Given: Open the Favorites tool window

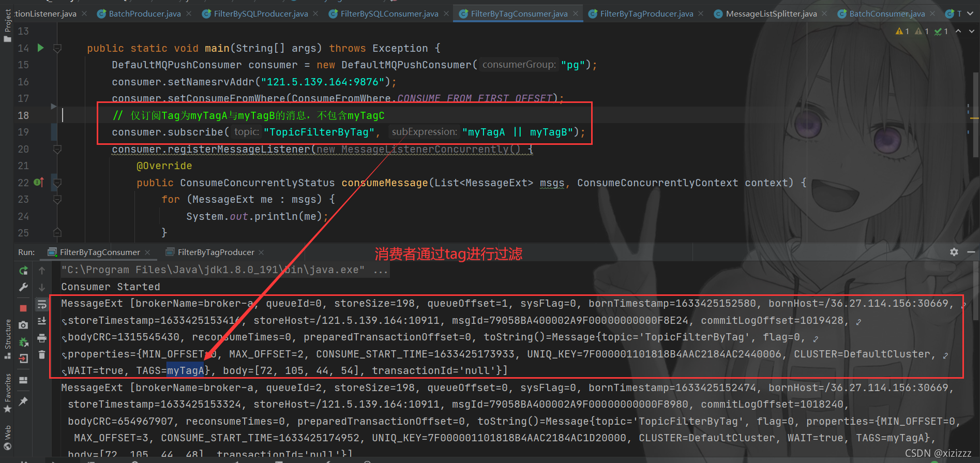Looking at the screenshot, I should click(x=7, y=393).
